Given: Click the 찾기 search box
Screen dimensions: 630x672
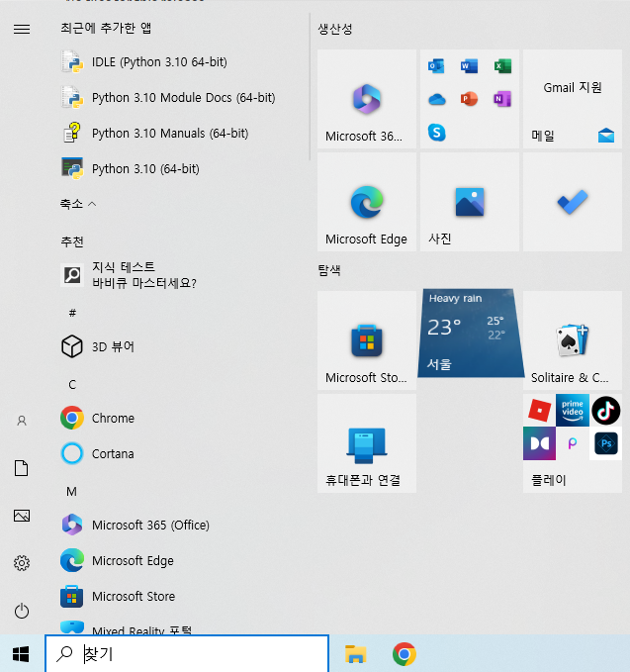Looking at the screenshot, I should (187, 654).
